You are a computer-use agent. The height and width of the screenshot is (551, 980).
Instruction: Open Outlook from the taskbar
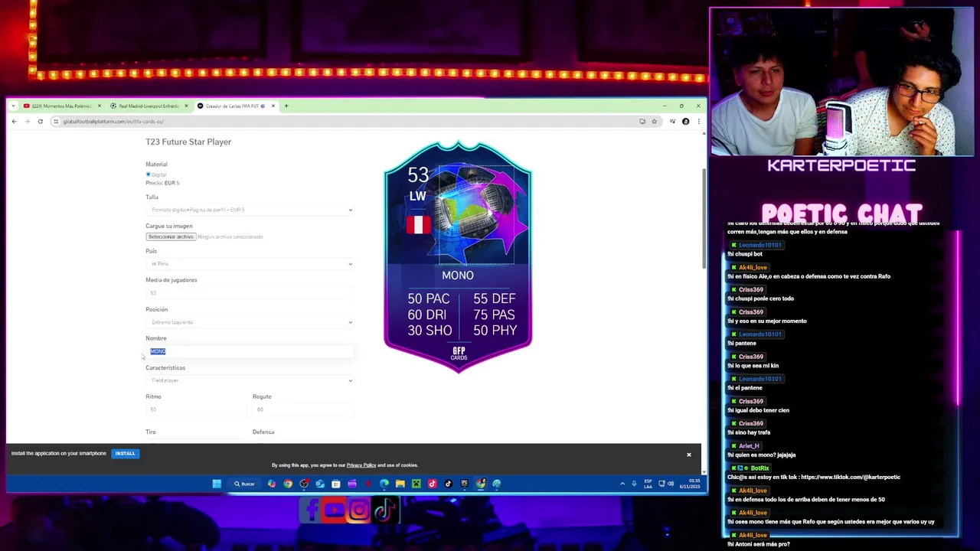pyautogui.click(x=320, y=484)
